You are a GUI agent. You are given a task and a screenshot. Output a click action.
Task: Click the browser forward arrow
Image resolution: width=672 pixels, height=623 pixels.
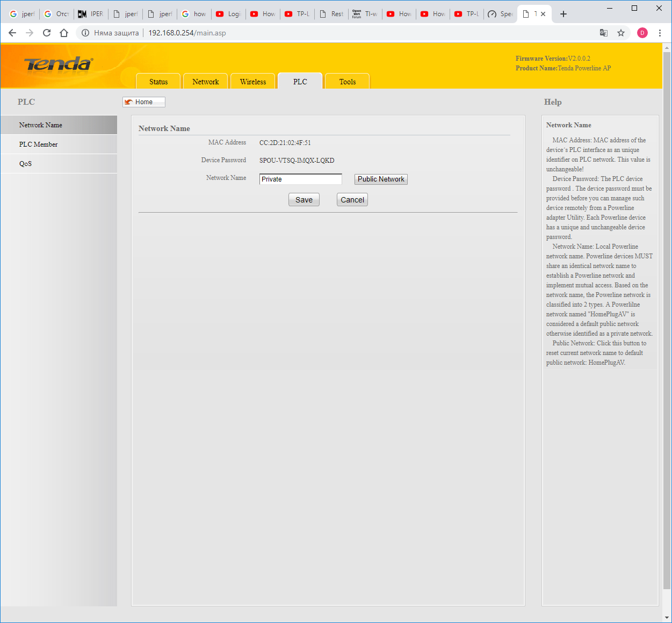point(30,33)
